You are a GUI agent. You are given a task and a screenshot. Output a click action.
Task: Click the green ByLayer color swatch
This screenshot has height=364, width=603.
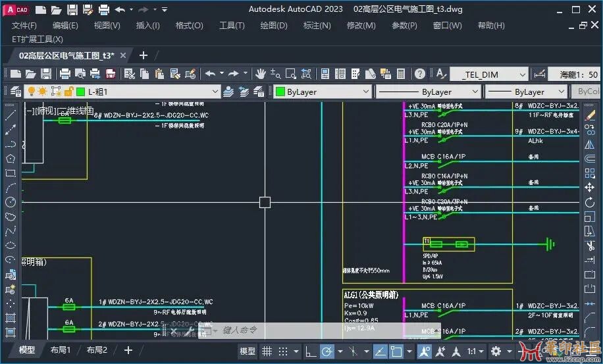280,92
